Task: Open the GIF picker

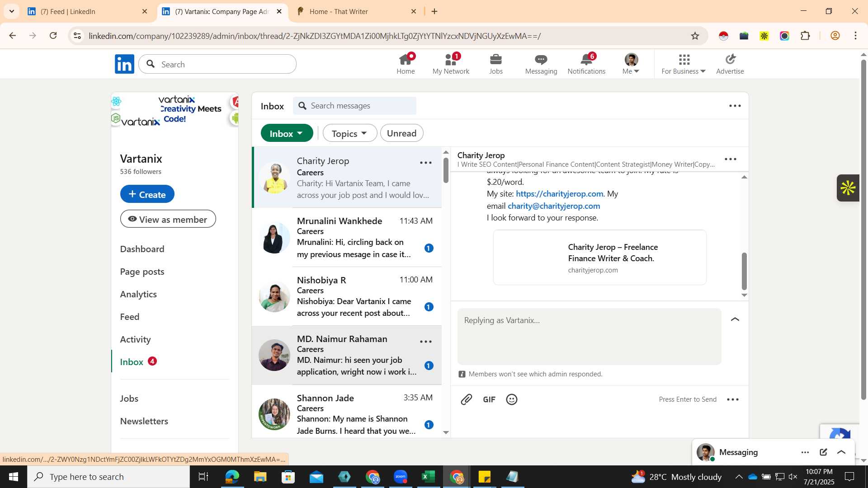Action: click(489, 399)
